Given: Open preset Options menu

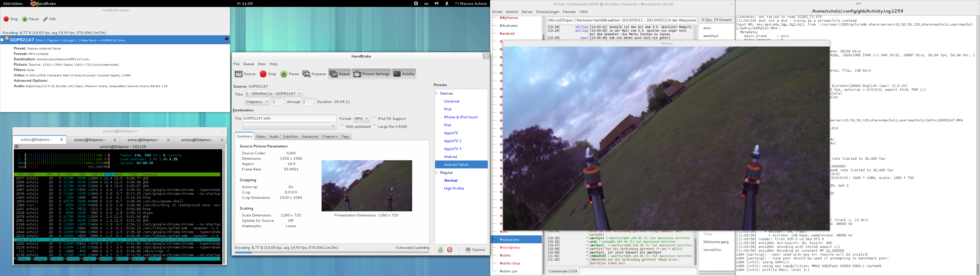Looking at the screenshot, I should tap(475, 250).
